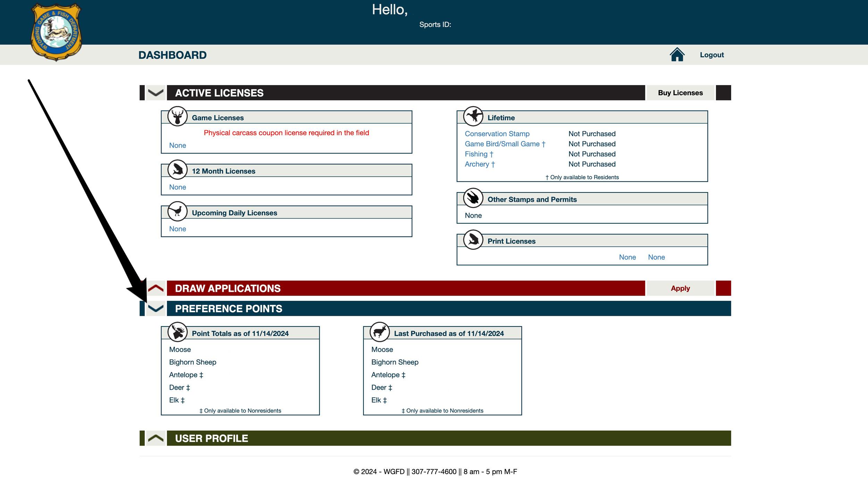Select Moose under Point Totals

pyautogui.click(x=180, y=349)
